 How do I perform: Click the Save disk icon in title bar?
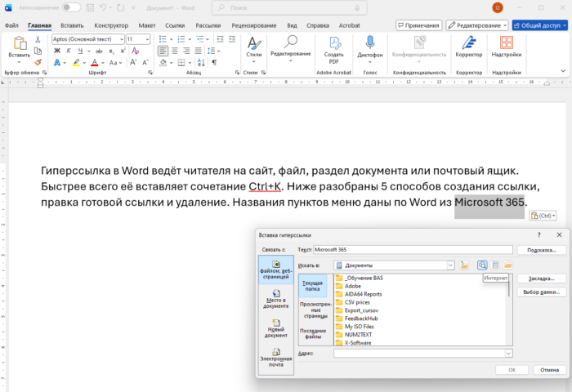[x=90, y=7]
